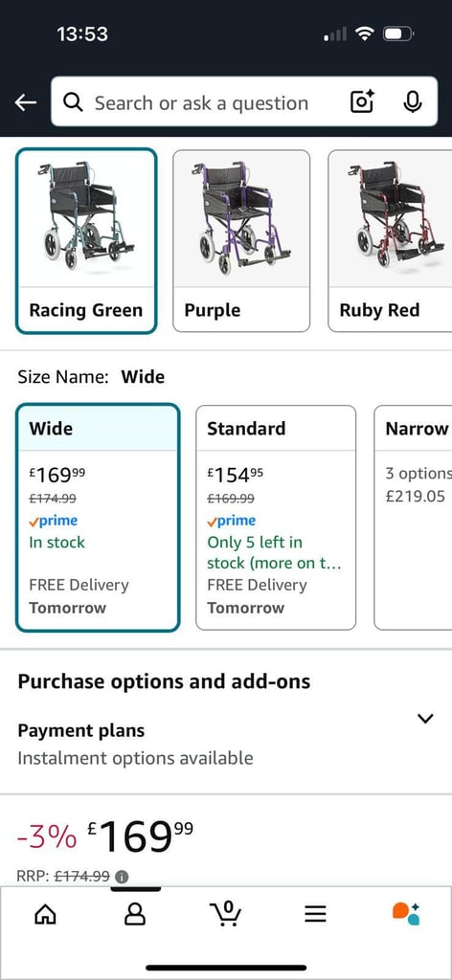Screen dimensions: 452x980
Task: Focus the Search or ask a question field
Action: click(x=201, y=102)
